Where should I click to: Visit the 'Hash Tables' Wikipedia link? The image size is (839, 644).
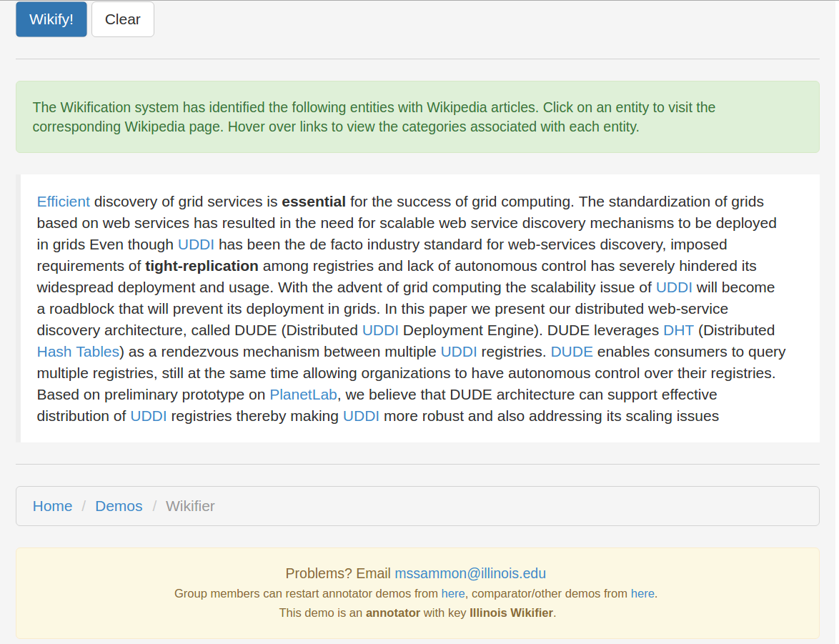point(78,352)
